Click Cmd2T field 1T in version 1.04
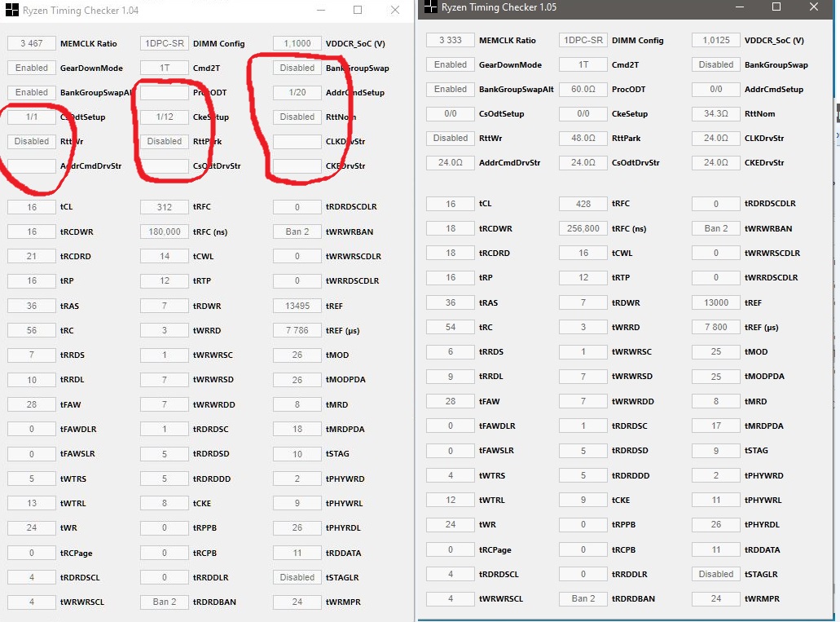This screenshot has width=840, height=622. tap(165, 68)
